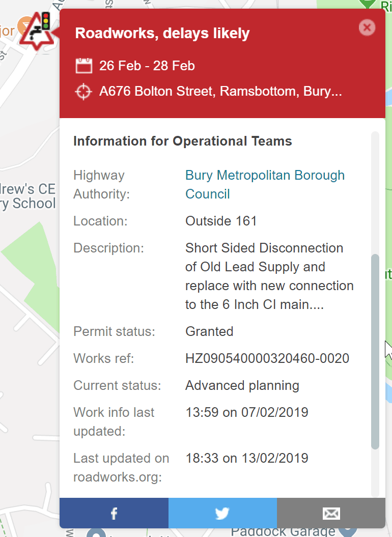The width and height of the screenshot is (392, 537).
Task: Share roadworks via email envelope icon
Action: coord(331,513)
